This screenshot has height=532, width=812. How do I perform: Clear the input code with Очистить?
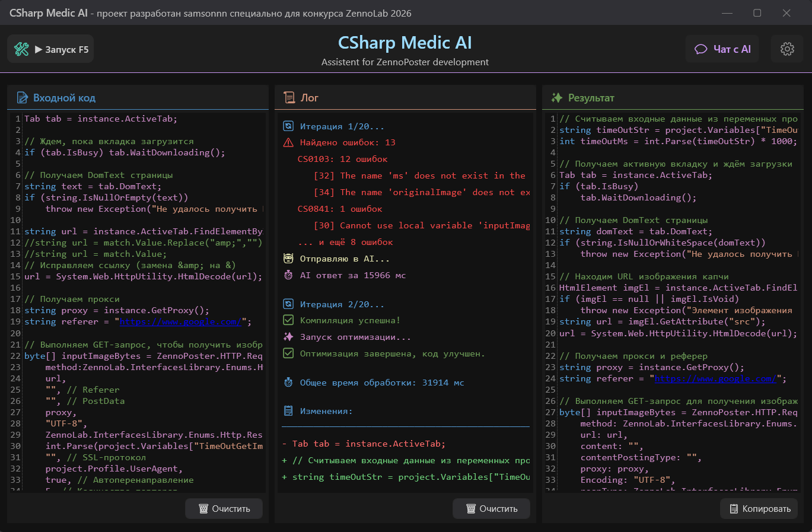224,508
